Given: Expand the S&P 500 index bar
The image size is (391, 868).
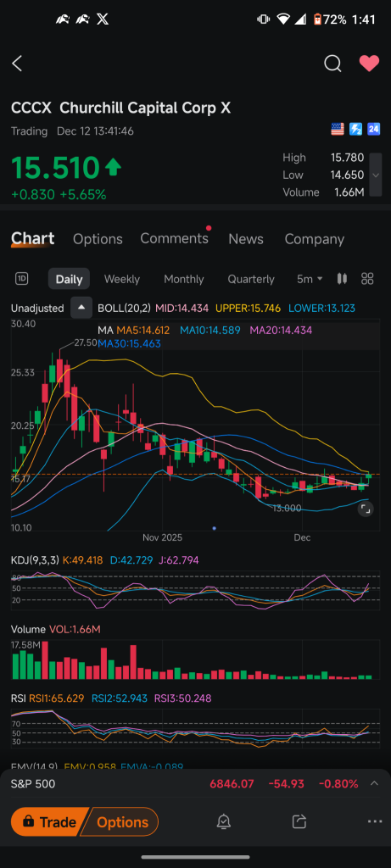Looking at the screenshot, I should (x=374, y=783).
